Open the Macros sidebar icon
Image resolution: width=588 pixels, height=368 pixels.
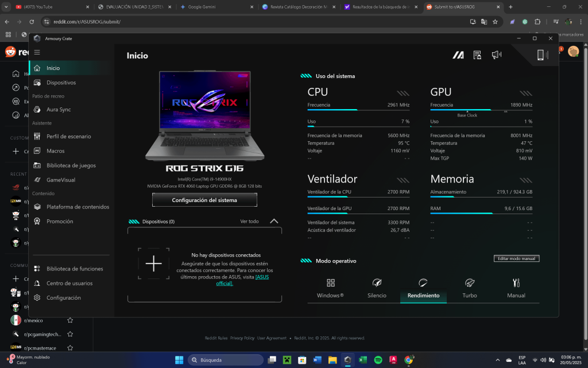click(37, 150)
